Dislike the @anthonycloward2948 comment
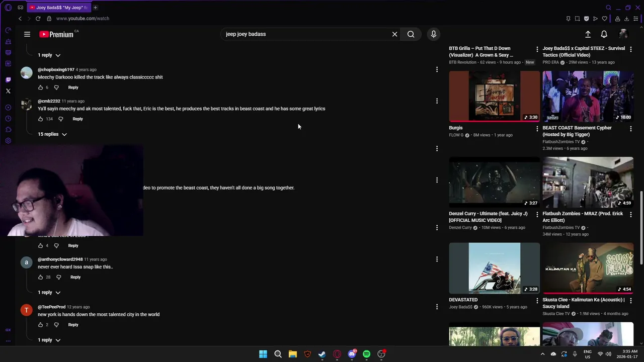This screenshot has width=644, height=362. (x=59, y=277)
